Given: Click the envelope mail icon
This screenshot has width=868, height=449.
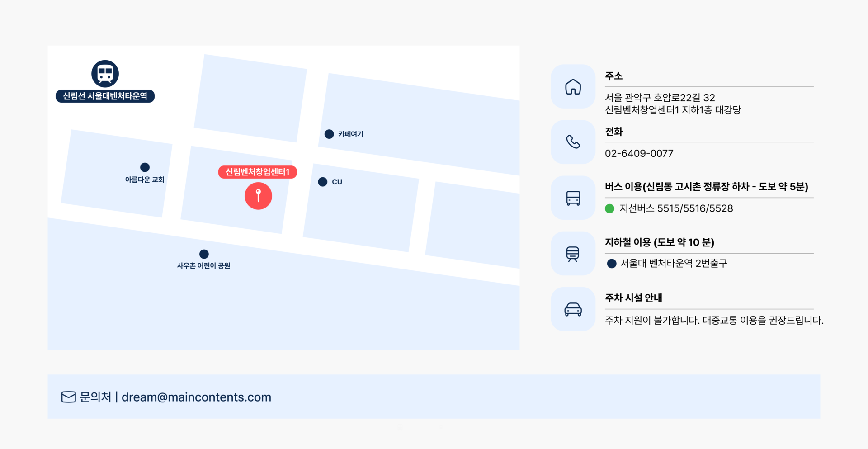Looking at the screenshot, I should 68,397.
